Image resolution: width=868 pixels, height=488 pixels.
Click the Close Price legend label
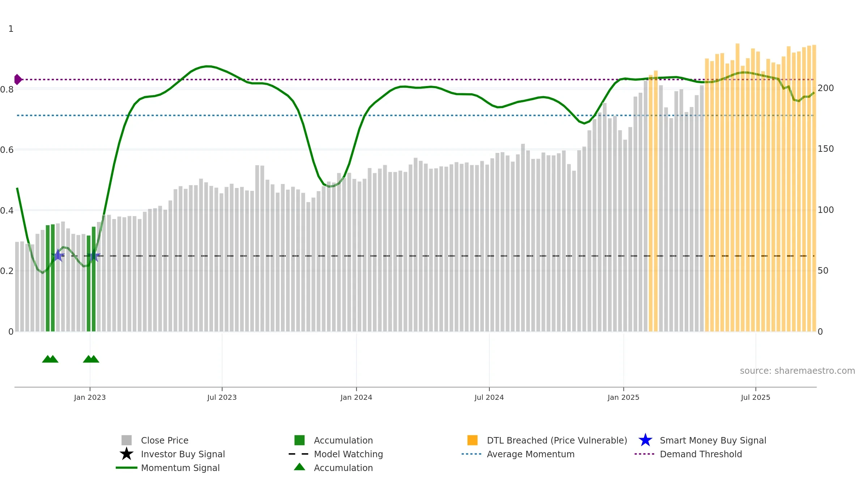[x=165, y=440]
